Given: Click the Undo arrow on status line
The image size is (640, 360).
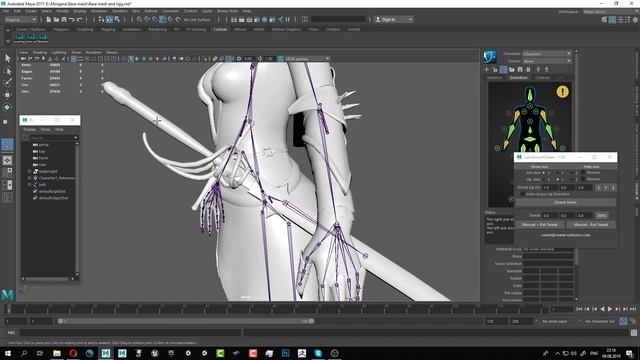Looking at the screenshot, I should pyautogui.click(x=72, y=19).
